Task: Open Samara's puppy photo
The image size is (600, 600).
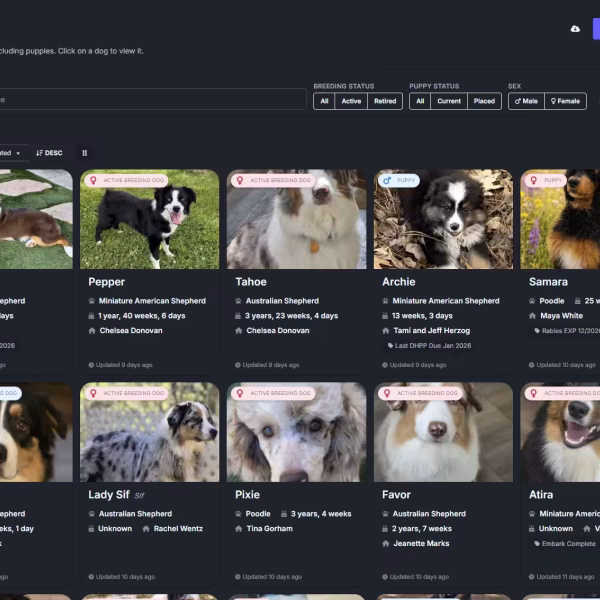Action: tap(560, 219)
